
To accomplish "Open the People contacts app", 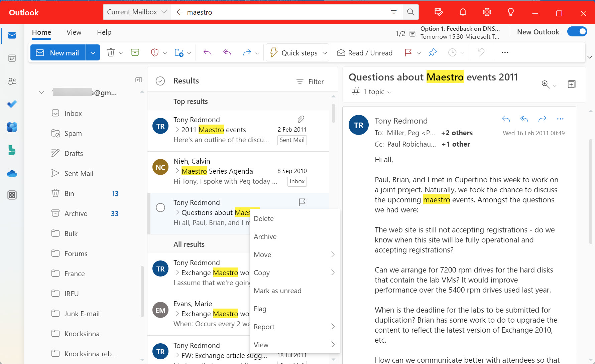I will click(12, 81).
